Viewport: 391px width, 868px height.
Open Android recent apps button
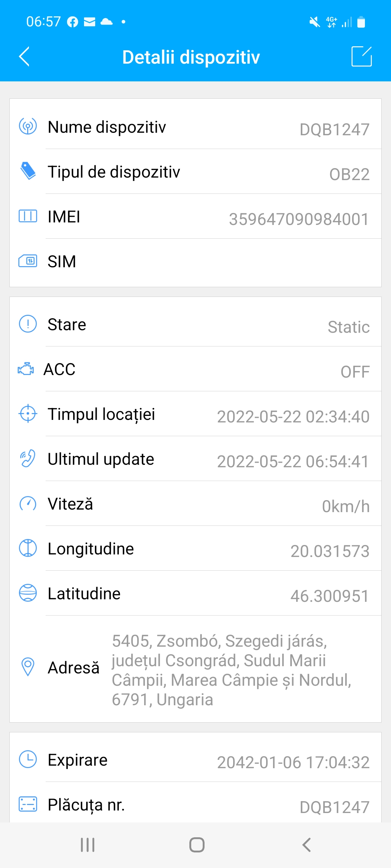click(88, 845)
